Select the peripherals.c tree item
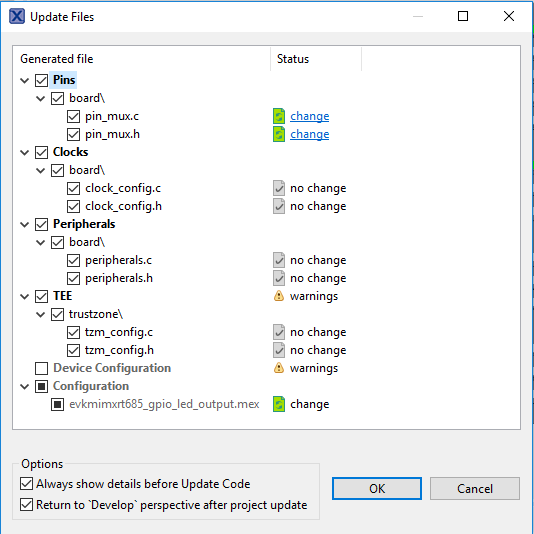The height and width of the screenshot is (534, 534). pyautogui.click(x=118, y=260)
